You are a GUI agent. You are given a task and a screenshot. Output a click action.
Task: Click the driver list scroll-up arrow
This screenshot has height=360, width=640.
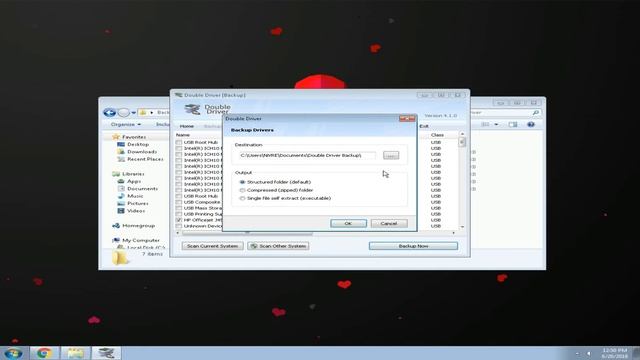click(x=462, y=134)
